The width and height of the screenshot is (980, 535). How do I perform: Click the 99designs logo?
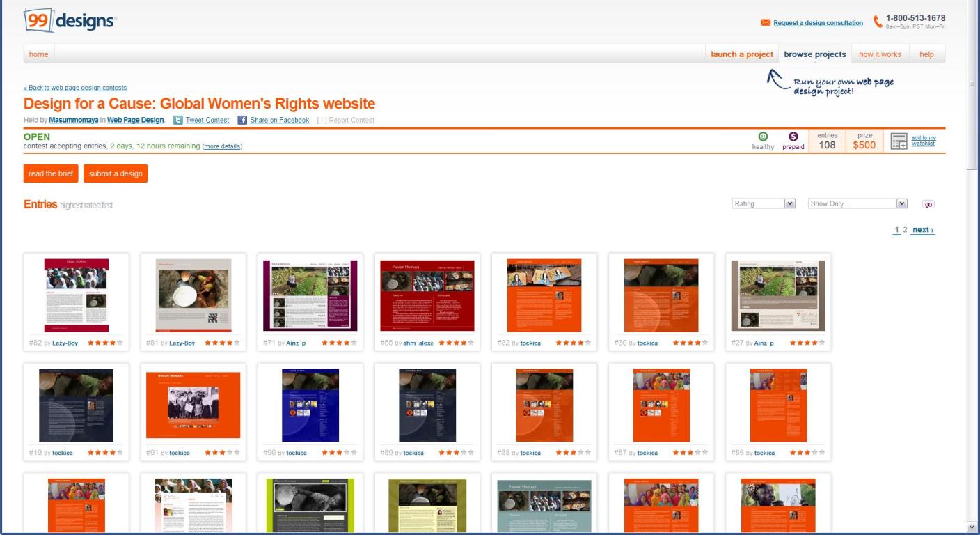(x=70, y=20)
